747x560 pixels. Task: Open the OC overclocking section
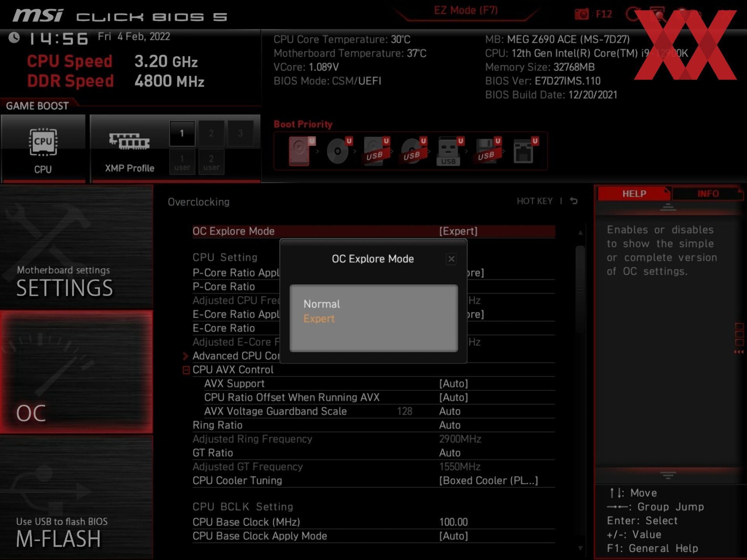pos(76,372)
